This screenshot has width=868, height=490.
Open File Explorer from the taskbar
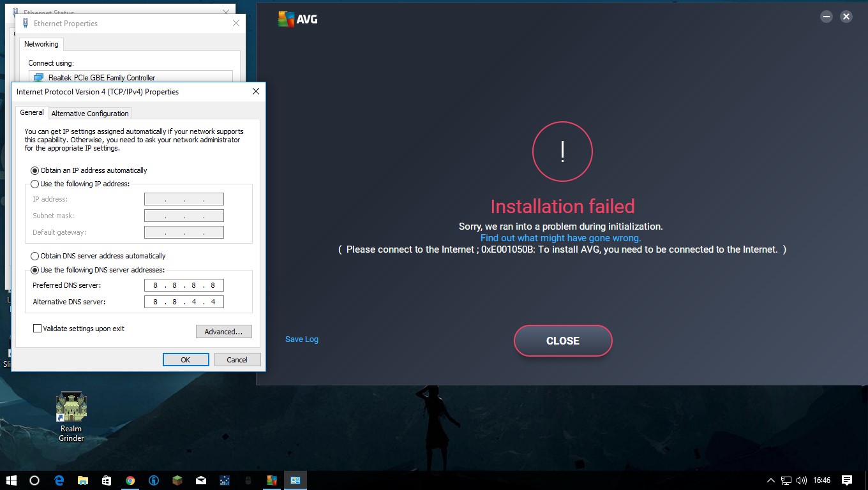click(x=83, y=480)
